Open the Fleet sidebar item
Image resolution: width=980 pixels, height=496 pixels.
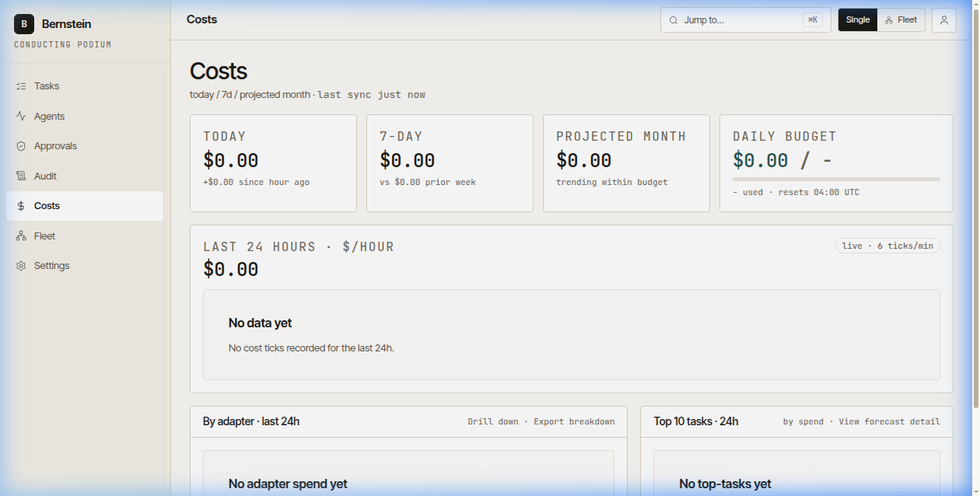(x=86, y=236)
